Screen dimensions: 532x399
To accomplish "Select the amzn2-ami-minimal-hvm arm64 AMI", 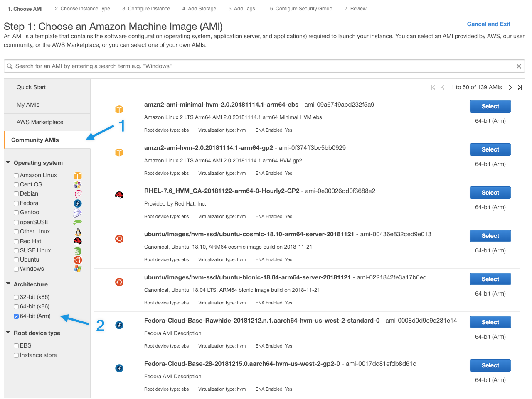I will tap(490, 106).
